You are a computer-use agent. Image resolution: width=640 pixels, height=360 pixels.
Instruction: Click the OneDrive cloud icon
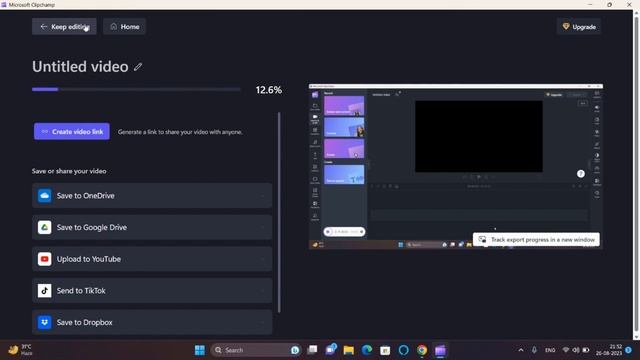44,196
